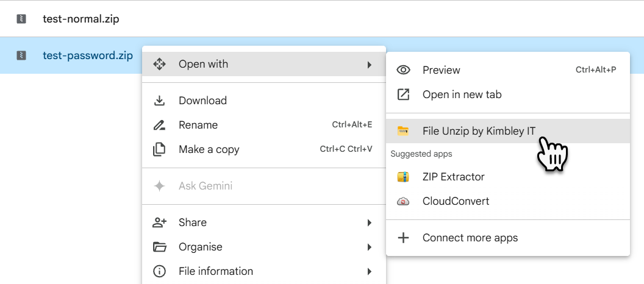
Task: Select the test-normal.zip file name
Action: pyautogui.click(x=81, y=19)
